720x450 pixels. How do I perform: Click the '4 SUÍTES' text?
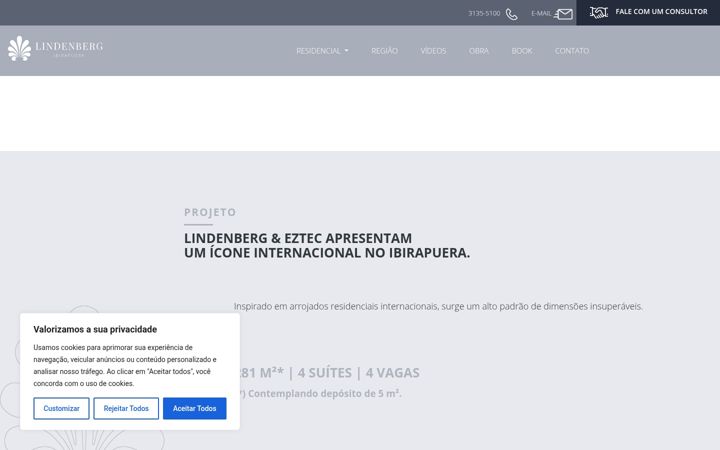[x=325, y=373]
